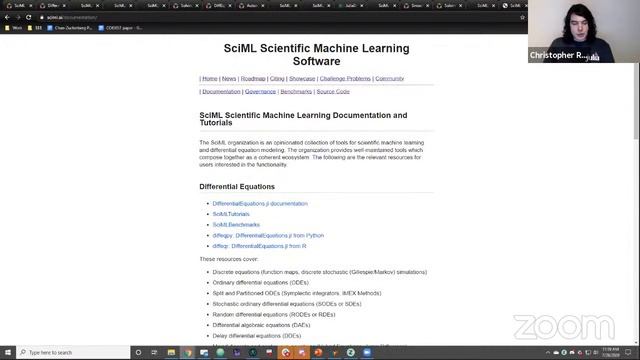Open the notification center icon
The height and width of the screenshot is (360, 640).
pos(628,352)
